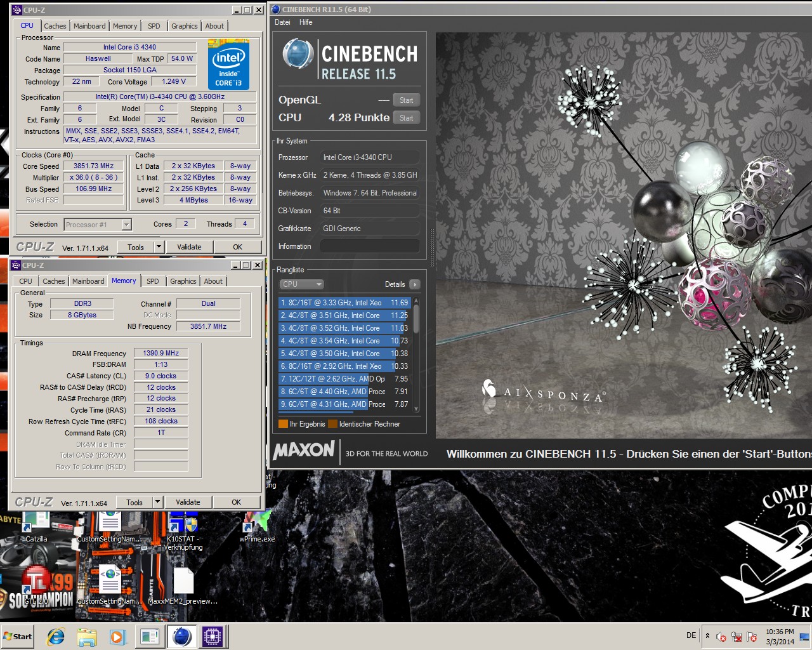This screenshot has height=650, width=812.
Task: Click Tools button in the processor CPU-Z window
Action: (136, 248)
